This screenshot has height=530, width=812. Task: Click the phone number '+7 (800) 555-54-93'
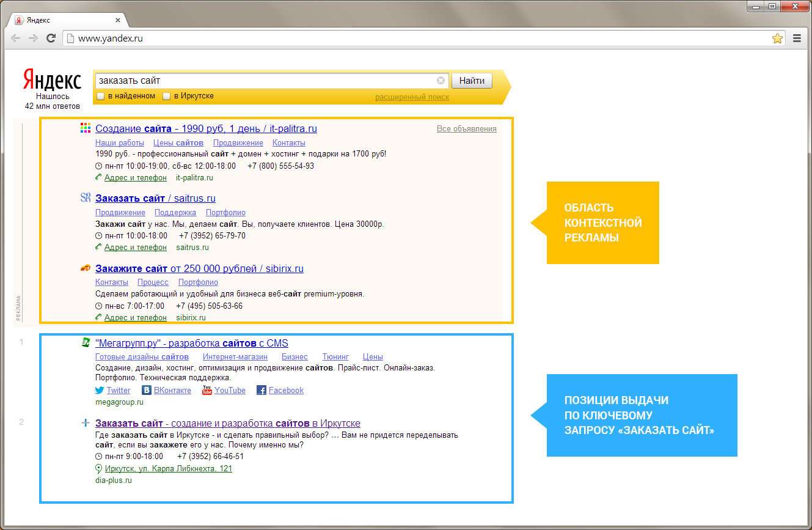click(x=280, y=166)
